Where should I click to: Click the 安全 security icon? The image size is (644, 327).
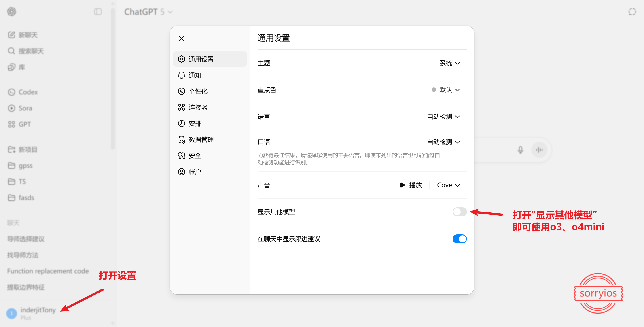pyautogui.click(x=182, y=156)
